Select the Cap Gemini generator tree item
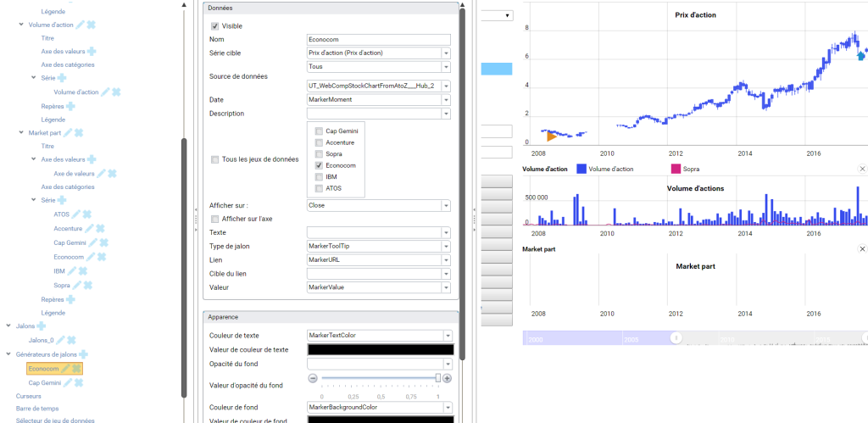The image size is (868, 423). (45, 382)
